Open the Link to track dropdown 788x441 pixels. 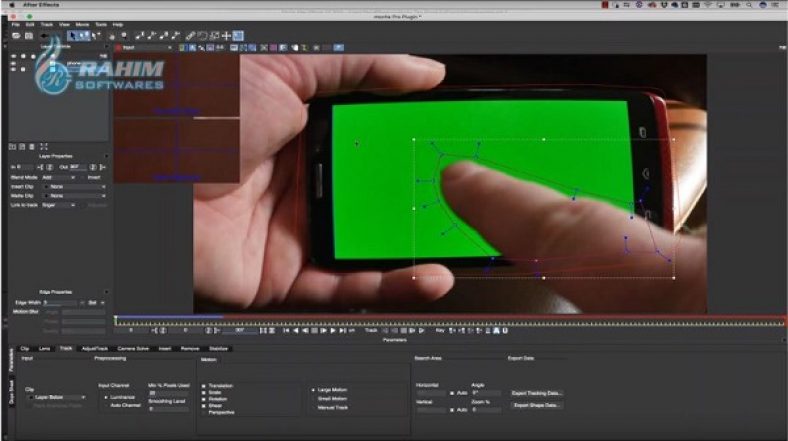pos(59,205)
